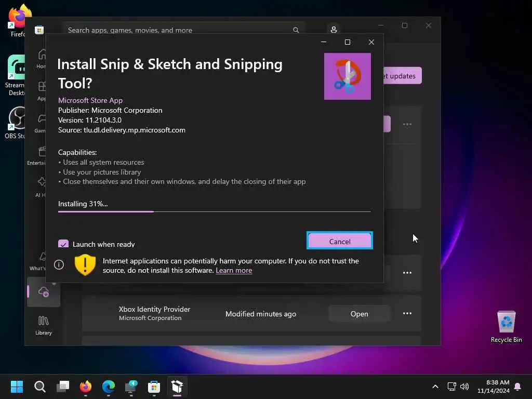
Task: Open more options in top library row
Action: pos(407,124)
